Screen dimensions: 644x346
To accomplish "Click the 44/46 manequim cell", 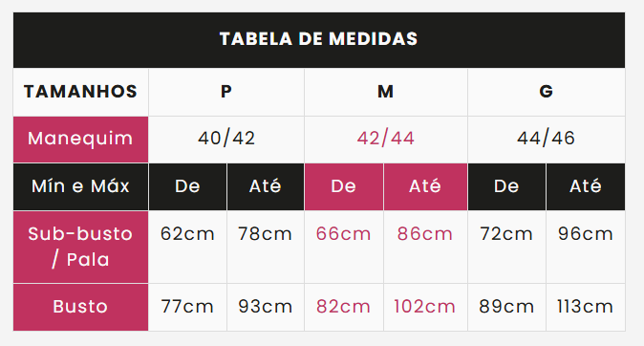I will 547,140.
